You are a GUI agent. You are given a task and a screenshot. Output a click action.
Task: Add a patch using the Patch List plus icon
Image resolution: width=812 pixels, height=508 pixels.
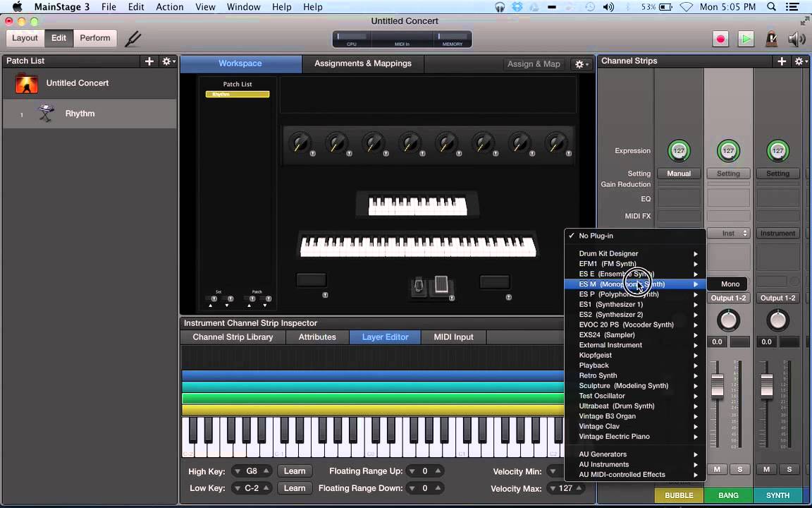coord(149,61)
